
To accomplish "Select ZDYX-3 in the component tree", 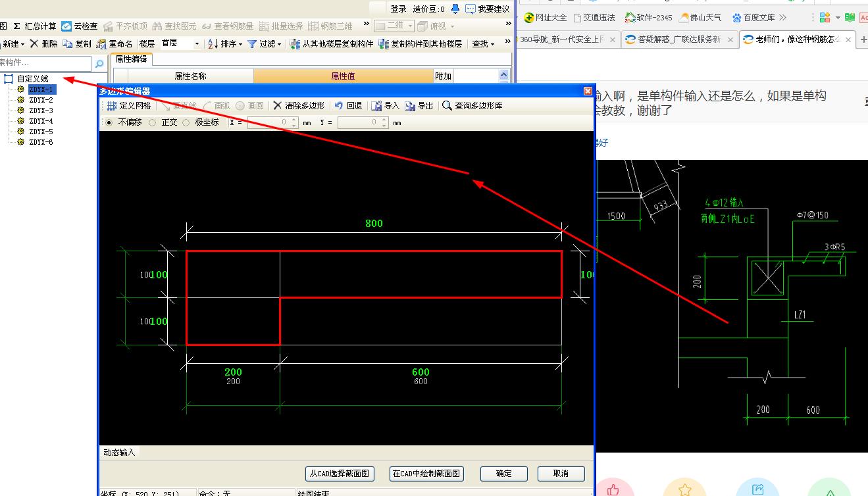I will (x=41, y=111).
